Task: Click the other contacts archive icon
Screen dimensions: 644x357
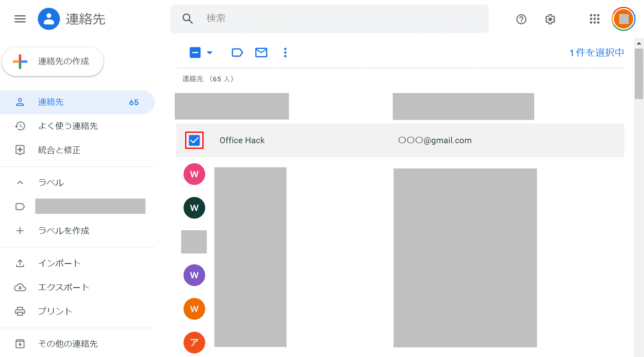Action: pos(20,344)
